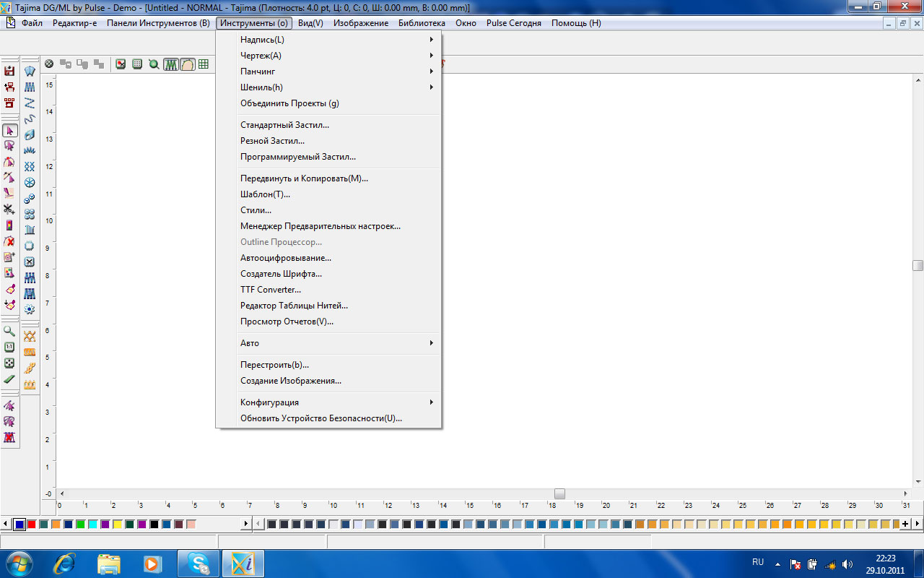Expand the Конфигурация submenu

click(328, 402)
